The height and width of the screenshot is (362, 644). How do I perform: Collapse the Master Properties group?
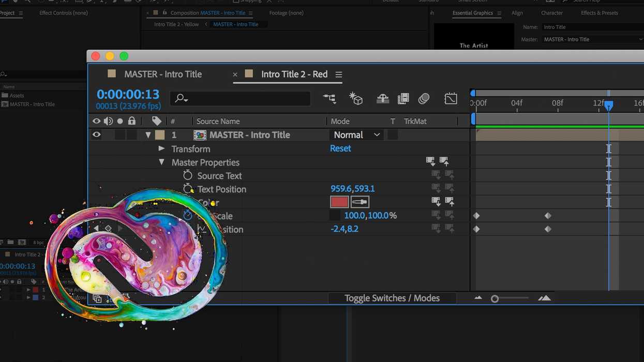[161, 162]
